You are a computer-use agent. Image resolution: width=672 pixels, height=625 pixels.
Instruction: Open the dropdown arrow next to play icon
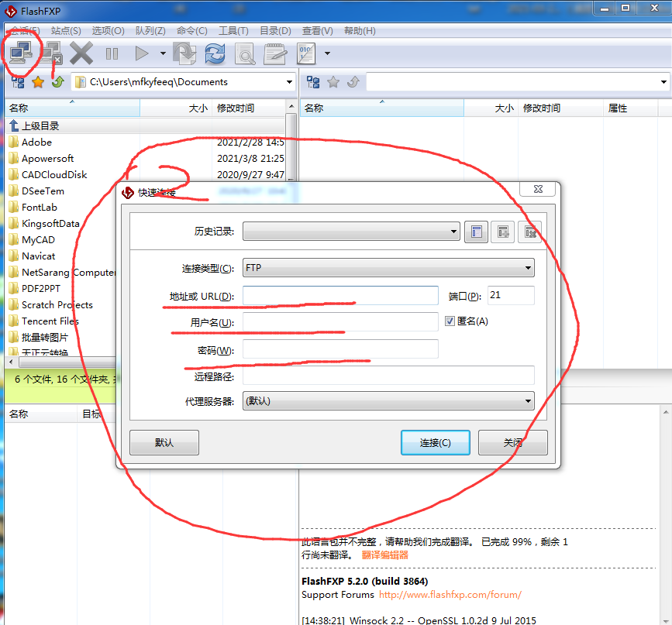pos(163,53)
